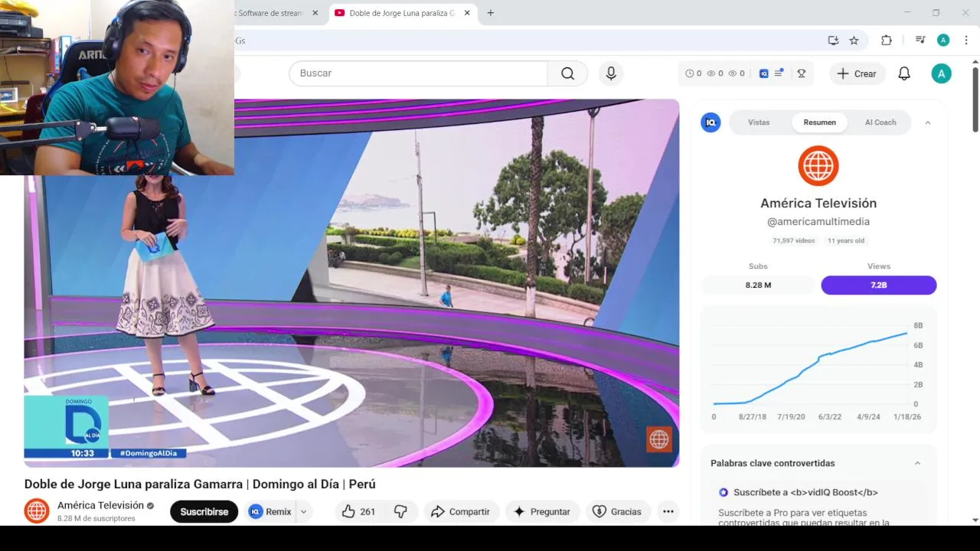
Task: Install the app from the address bar icon
Action: (833, 41)
